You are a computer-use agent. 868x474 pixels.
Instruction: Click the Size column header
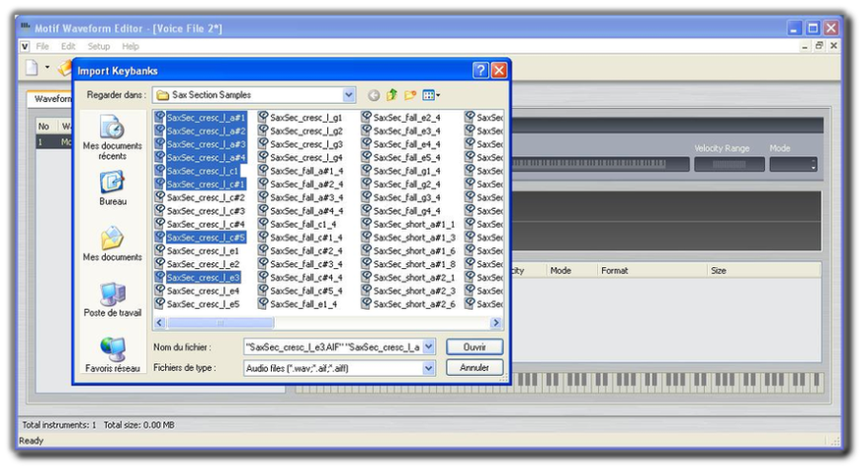[x=764, y=270]
